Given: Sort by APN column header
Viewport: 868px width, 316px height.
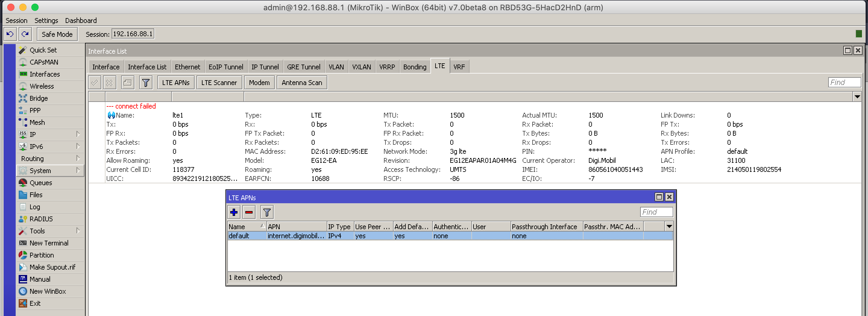Looking at the screenshot, I should tap(297, 227).
